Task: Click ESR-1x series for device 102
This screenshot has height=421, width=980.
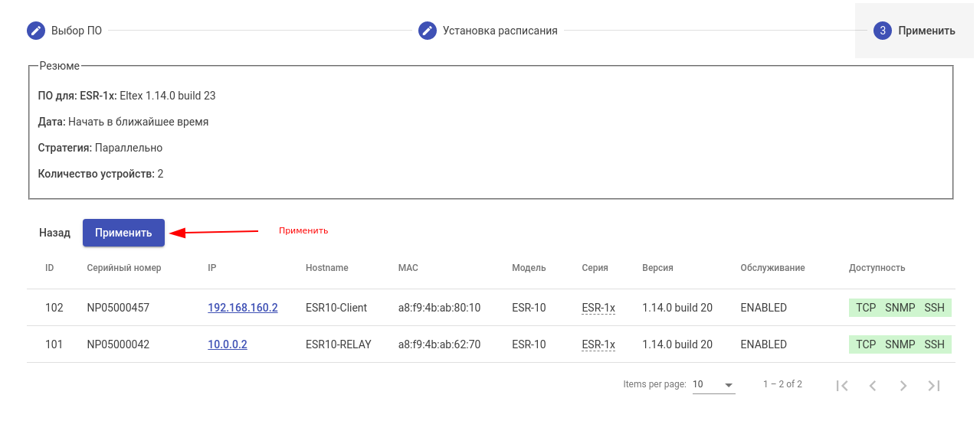Action: 598,308
